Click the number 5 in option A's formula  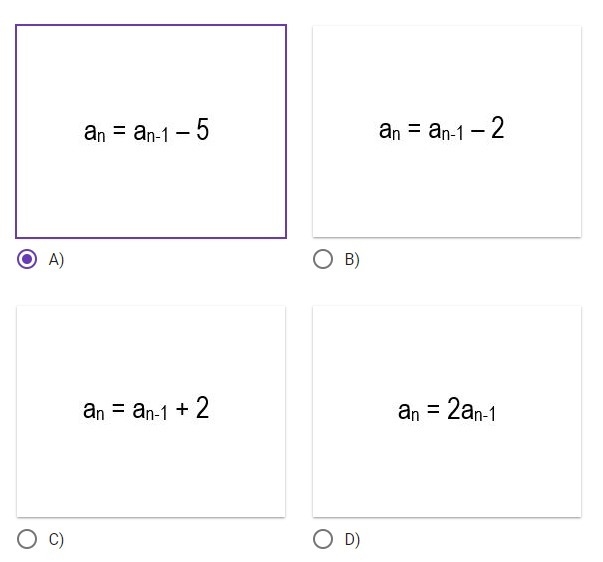(202, 130)
